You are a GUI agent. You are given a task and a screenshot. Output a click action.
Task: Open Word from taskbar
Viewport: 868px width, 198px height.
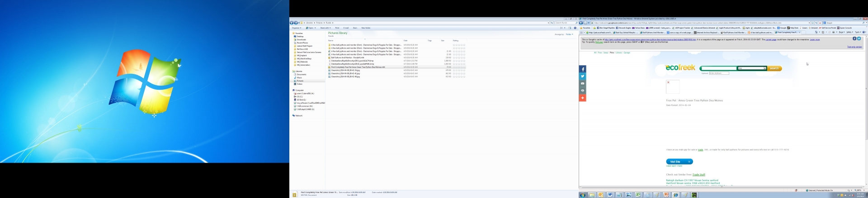tap(610, 195)
